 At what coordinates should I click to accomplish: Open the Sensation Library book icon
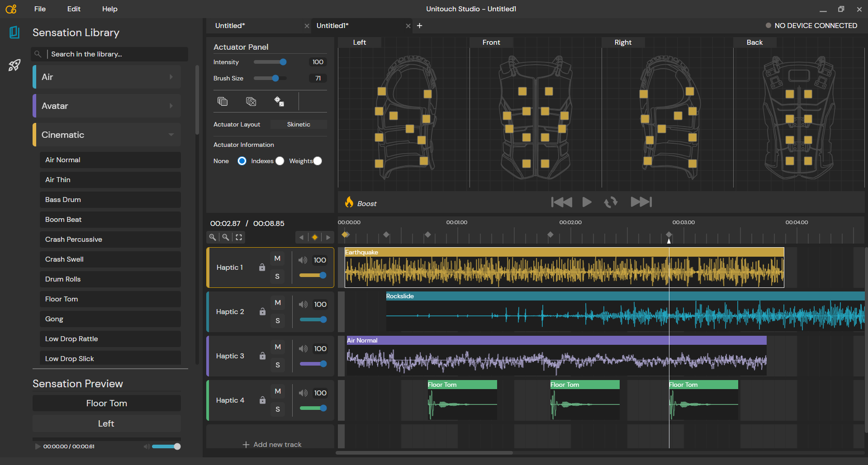point(14,32)
